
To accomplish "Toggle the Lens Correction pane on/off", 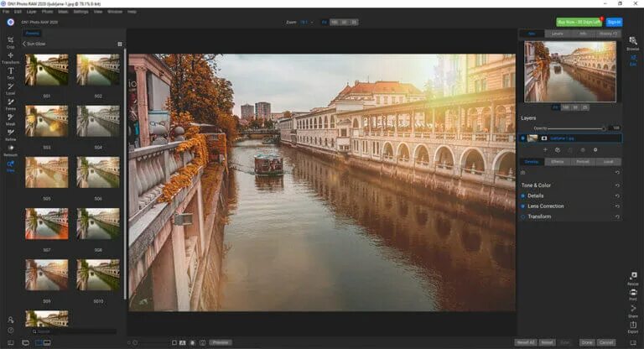I will pyautogui.click(x=523, y=206).
